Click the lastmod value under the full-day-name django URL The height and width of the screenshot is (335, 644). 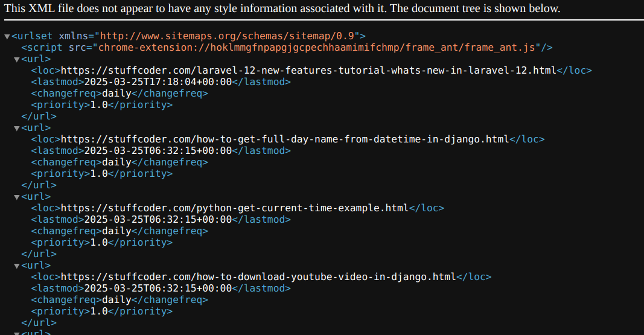point(158,151)
